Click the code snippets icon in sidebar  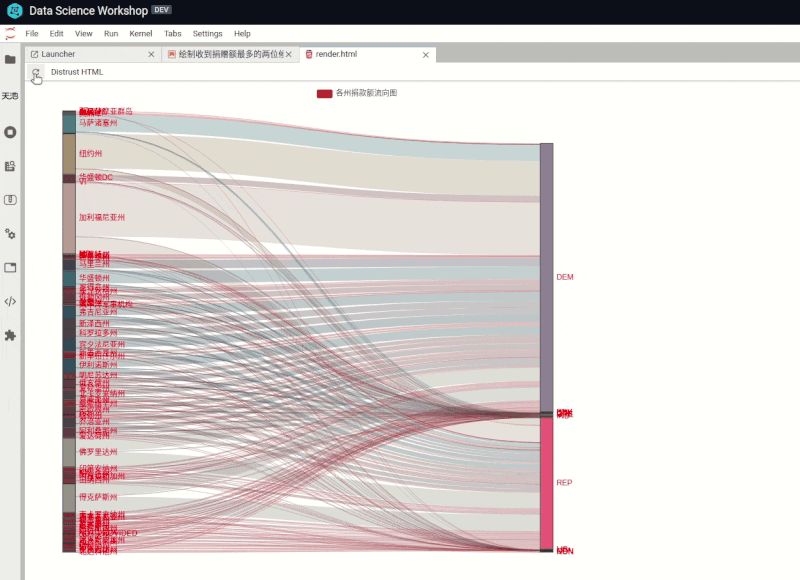point(10,301)
